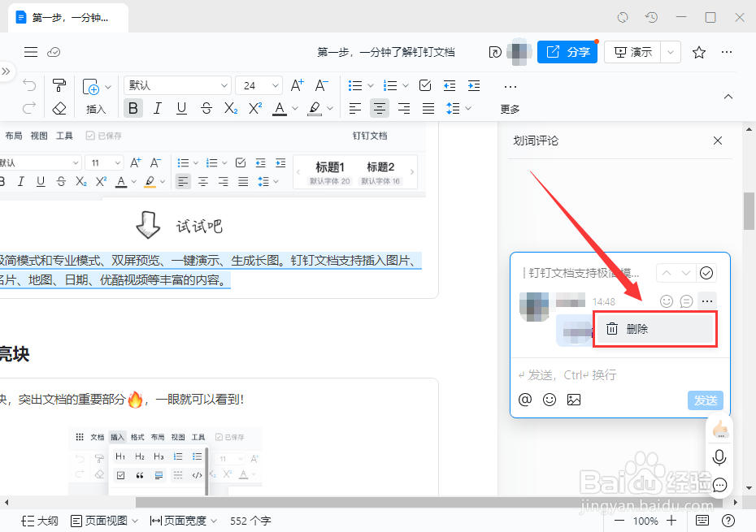The width and height of the screenshot is (756, 532).
Task: Close the 划词评论 panel
Action: [718, 141]
